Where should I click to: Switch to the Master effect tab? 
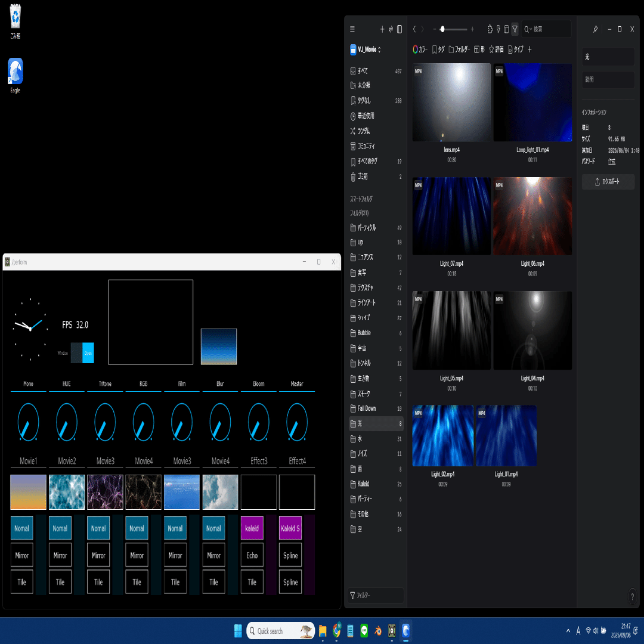(296, 384)
